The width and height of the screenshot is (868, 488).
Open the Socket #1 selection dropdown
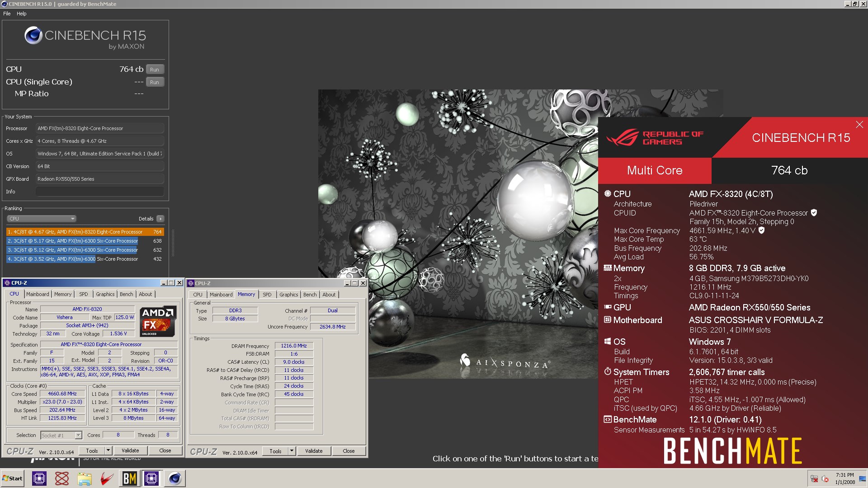tap(61, 436)
